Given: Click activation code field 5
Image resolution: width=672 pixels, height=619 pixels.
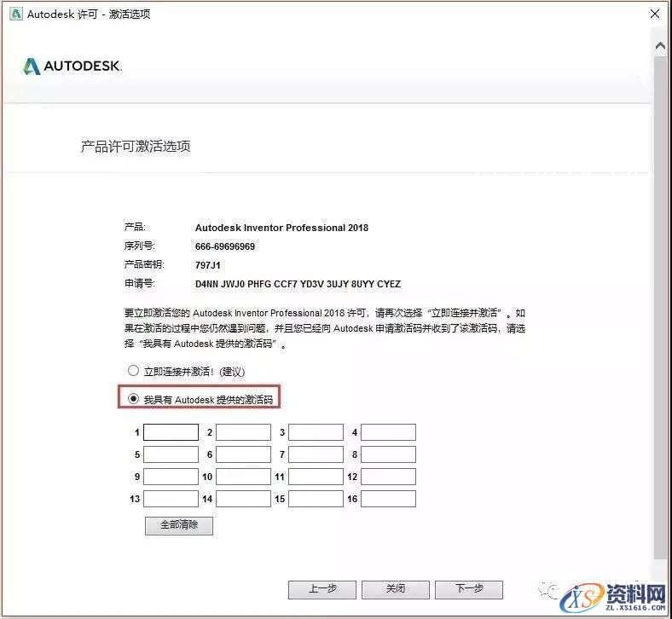Looking at the screenshot, I should [x=171, y=454].
